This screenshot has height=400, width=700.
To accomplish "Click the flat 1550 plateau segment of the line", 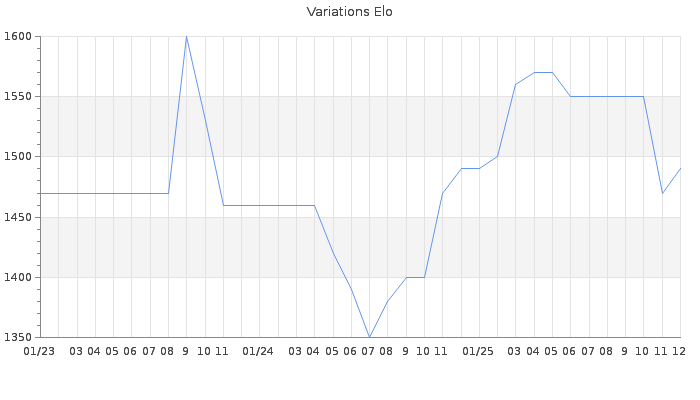I will coord(606,97).
